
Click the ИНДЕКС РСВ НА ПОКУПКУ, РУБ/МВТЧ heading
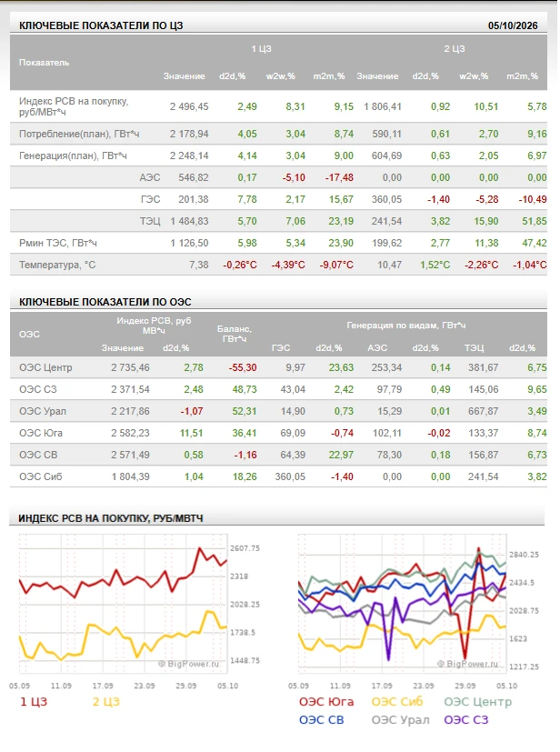111,518
